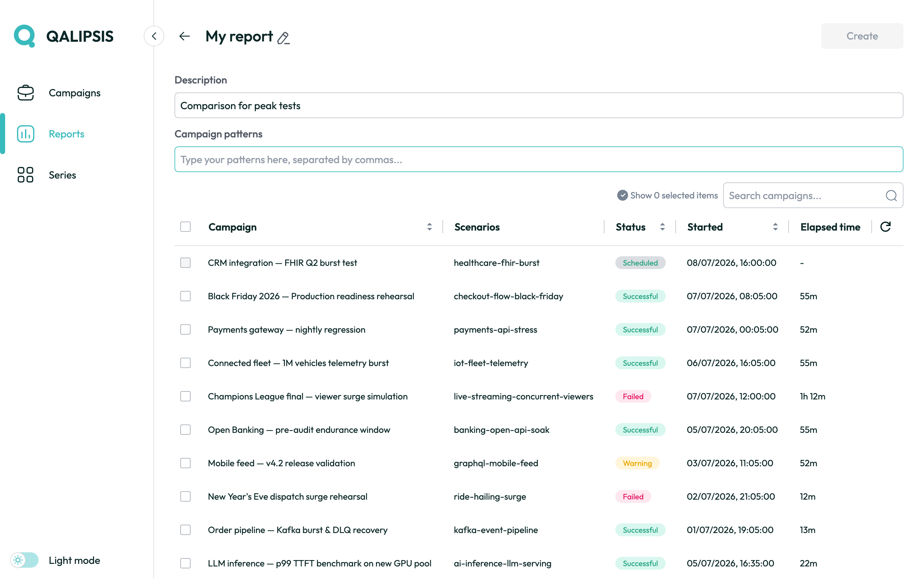Click the Scenarios column header

click(477, 227)
